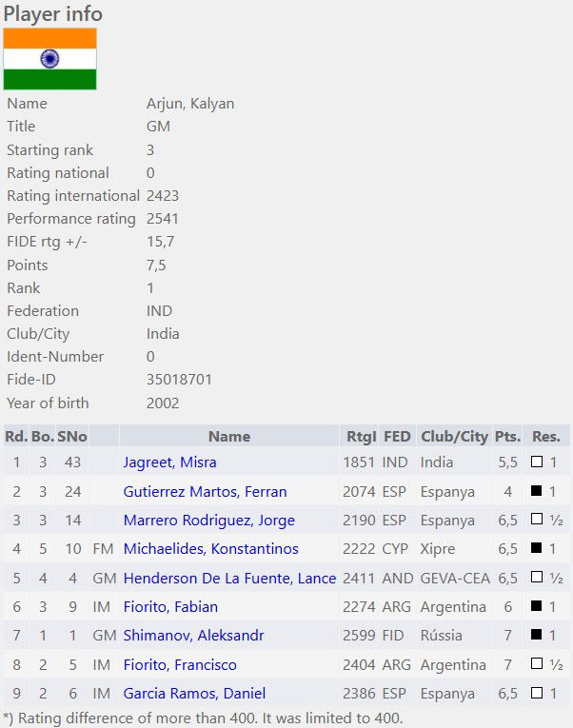Screen dimensions: 573x728
Task: Open Fiorito, Fabian player link
Action: point(170,607)
